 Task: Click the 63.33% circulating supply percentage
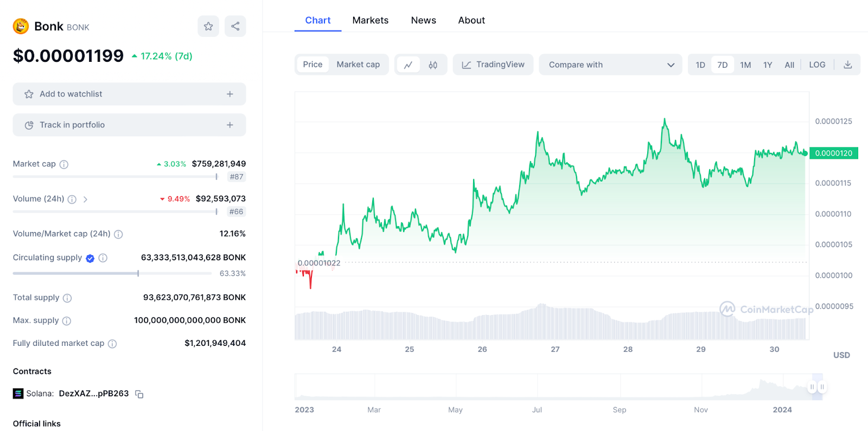point(233,274)
